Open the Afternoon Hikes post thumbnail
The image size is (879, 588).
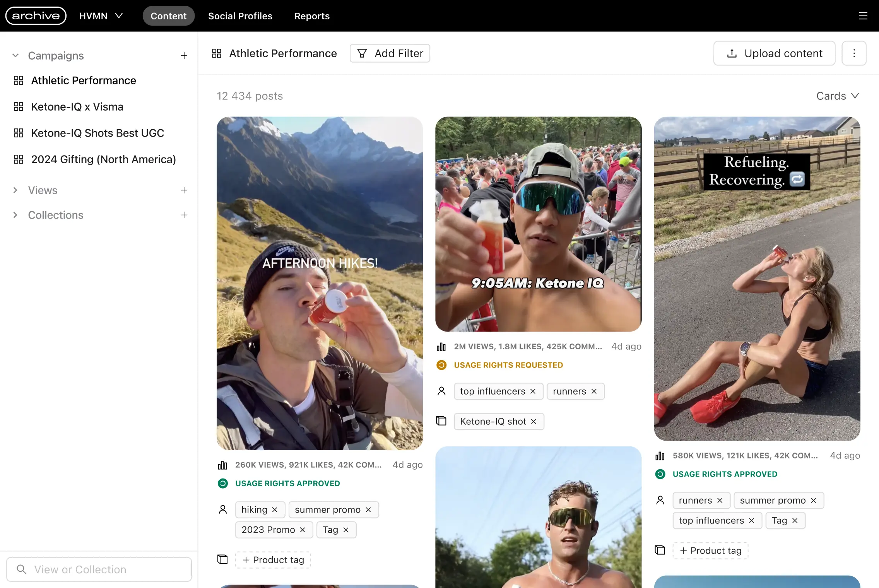coord(320,283)
